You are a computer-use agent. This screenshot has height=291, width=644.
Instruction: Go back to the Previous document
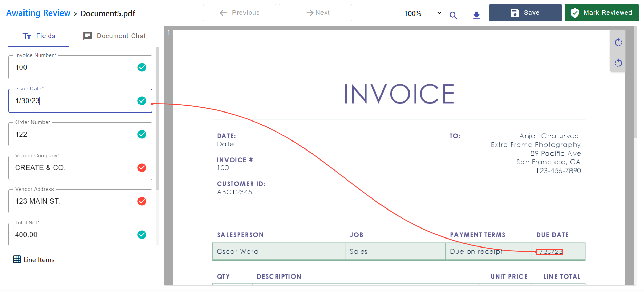click(239, 13)
